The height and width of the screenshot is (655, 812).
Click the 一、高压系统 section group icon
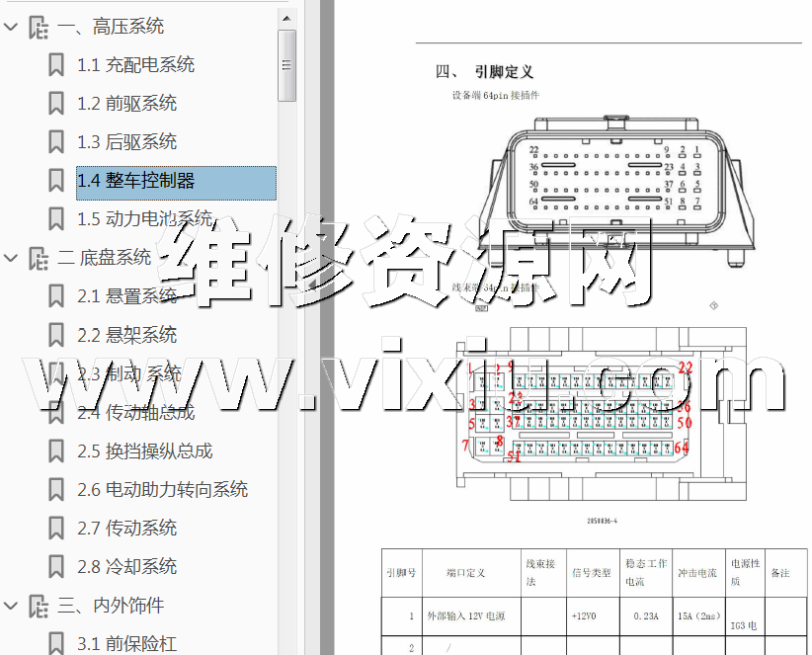[38, 27]
